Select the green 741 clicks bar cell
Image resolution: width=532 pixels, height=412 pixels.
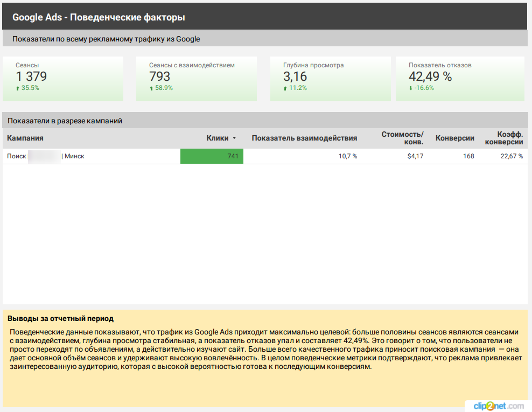tap(212, 156)
